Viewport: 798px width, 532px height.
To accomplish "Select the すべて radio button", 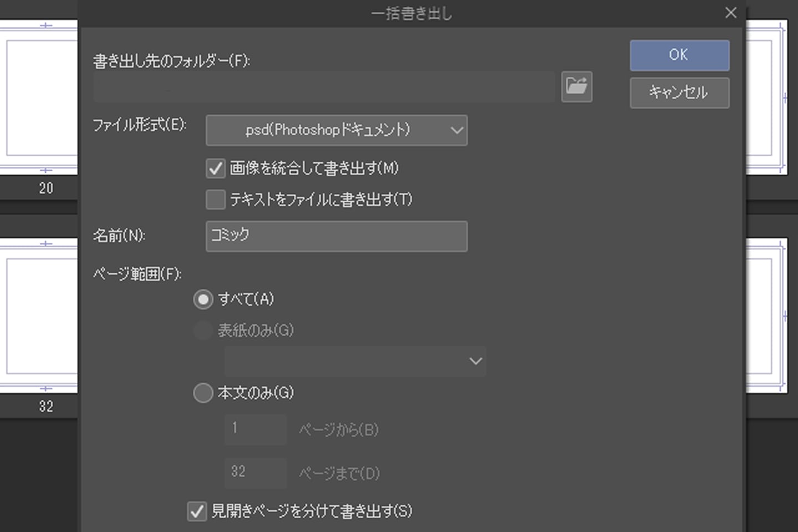I will tap(203, 299).
